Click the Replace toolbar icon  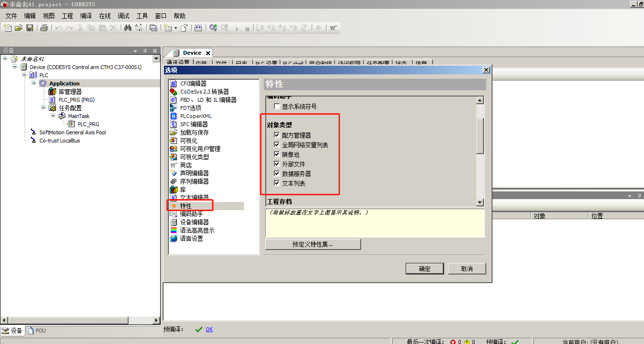pos(139,28)
